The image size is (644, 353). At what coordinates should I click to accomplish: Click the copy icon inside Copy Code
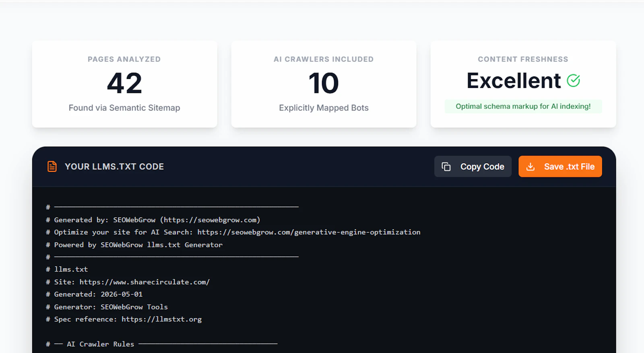446,166
